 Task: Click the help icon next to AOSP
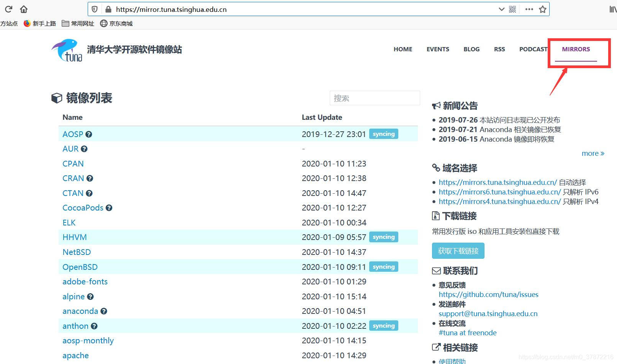click(88, 134)
